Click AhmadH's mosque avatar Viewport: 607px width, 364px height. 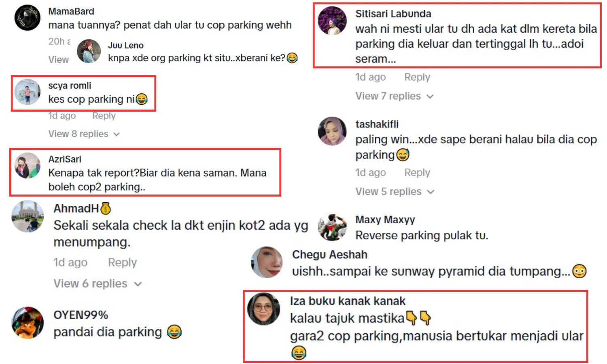point(28,216)
